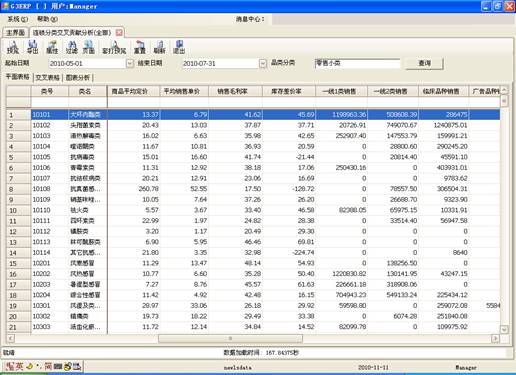Click the 套打预览 toolbar icon

114,47
